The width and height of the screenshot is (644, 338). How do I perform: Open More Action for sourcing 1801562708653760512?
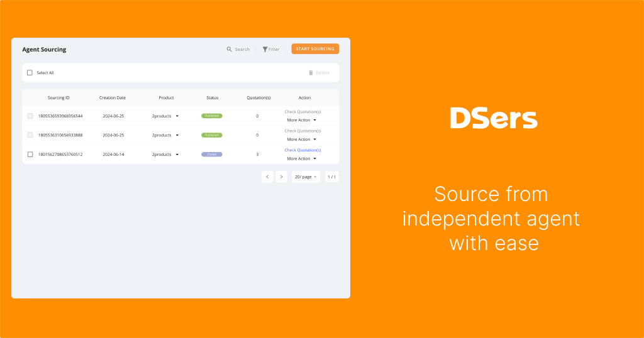[301, 159]
